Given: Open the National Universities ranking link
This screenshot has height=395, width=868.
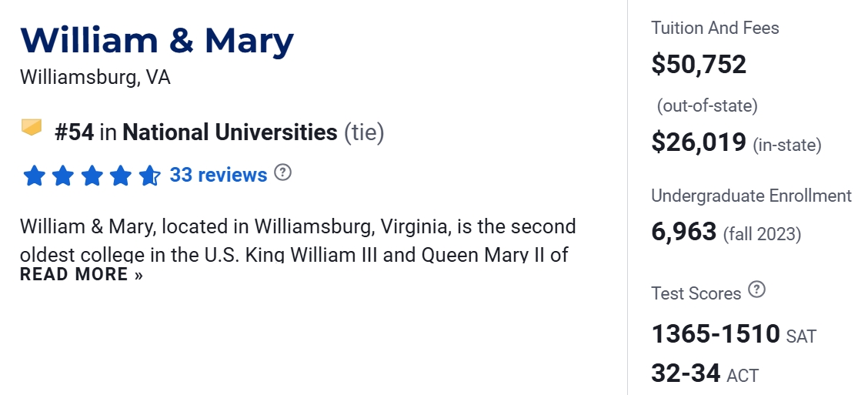Looking at the screenshot, I should pos(229,132).
